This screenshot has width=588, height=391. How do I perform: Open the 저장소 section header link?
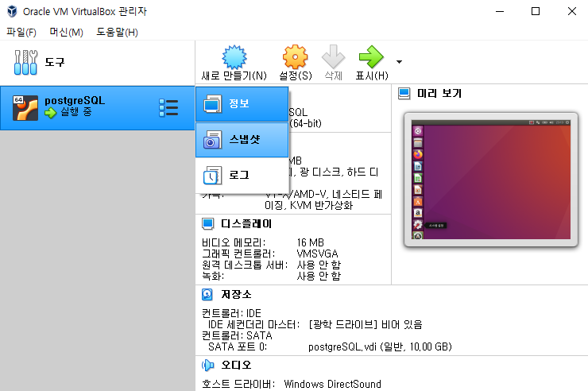point(236,294)
